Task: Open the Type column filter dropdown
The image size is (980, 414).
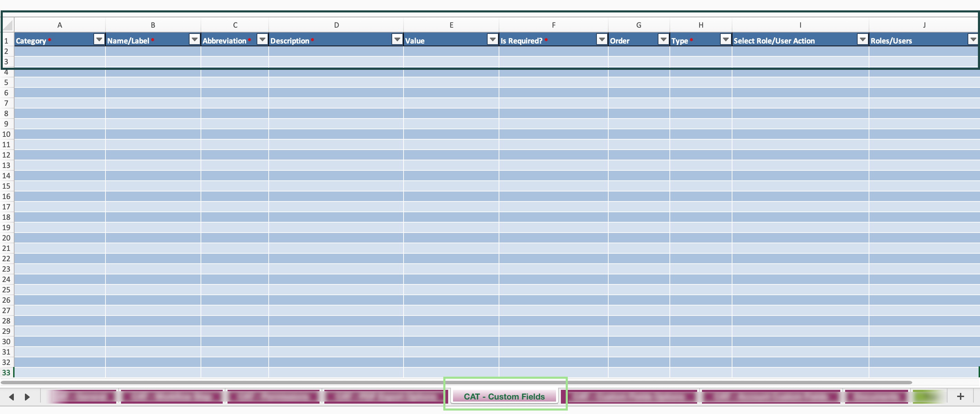Action: pyautogui.click(x=725, y=39)
